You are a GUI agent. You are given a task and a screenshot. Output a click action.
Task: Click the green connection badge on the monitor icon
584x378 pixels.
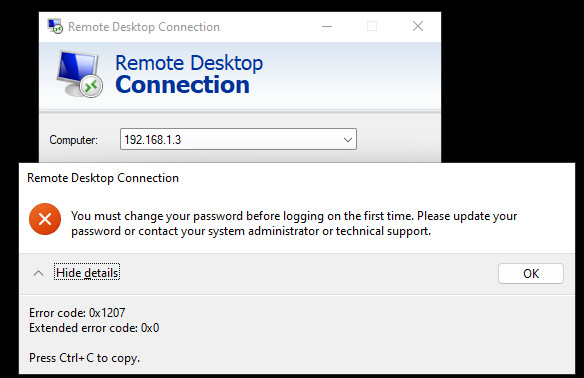[91, 86]
